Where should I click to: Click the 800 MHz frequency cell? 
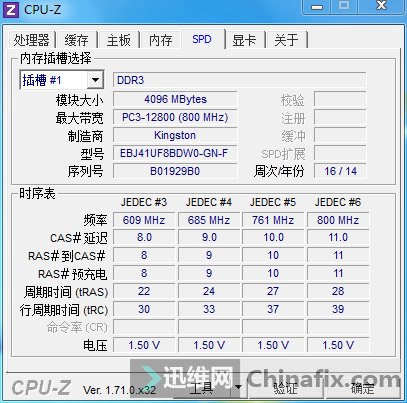tap(338, 220)
